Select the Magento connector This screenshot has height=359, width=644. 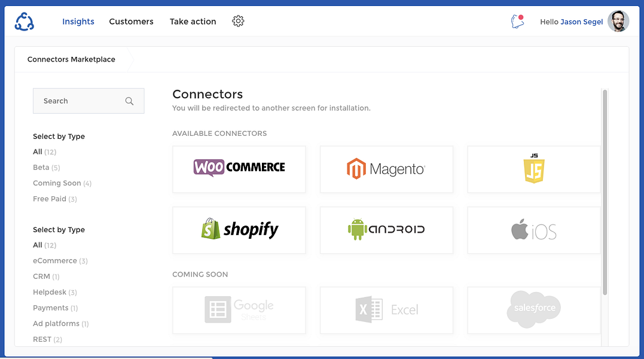click(386, 169)
